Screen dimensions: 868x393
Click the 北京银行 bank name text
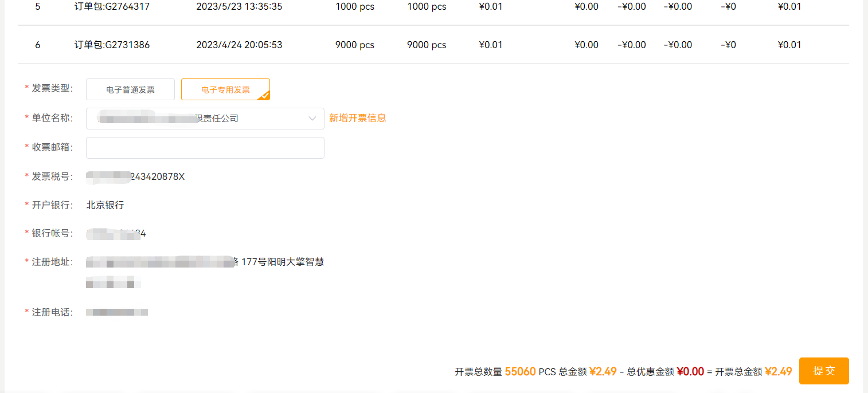click(x=105, y=205)
